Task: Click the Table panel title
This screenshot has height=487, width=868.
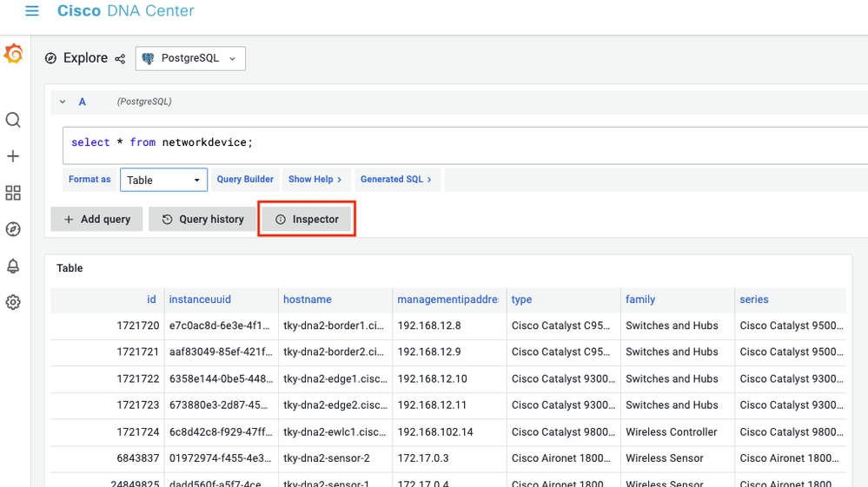Action: coord(70,268)
